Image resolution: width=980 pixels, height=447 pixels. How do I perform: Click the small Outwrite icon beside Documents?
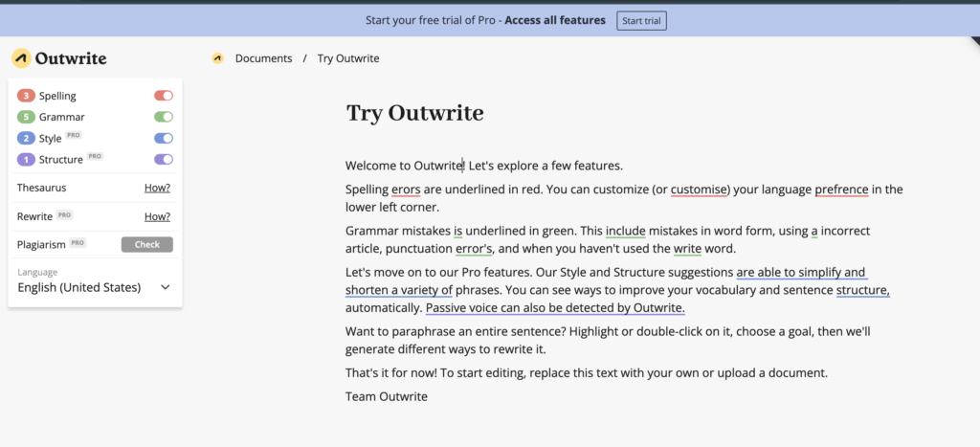(217, 58)
